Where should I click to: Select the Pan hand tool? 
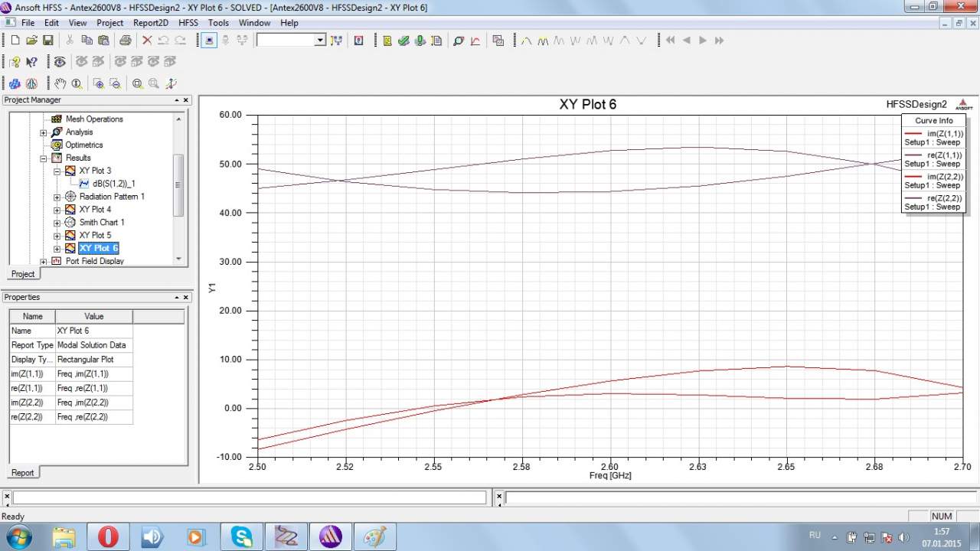[x=60, y=83]
